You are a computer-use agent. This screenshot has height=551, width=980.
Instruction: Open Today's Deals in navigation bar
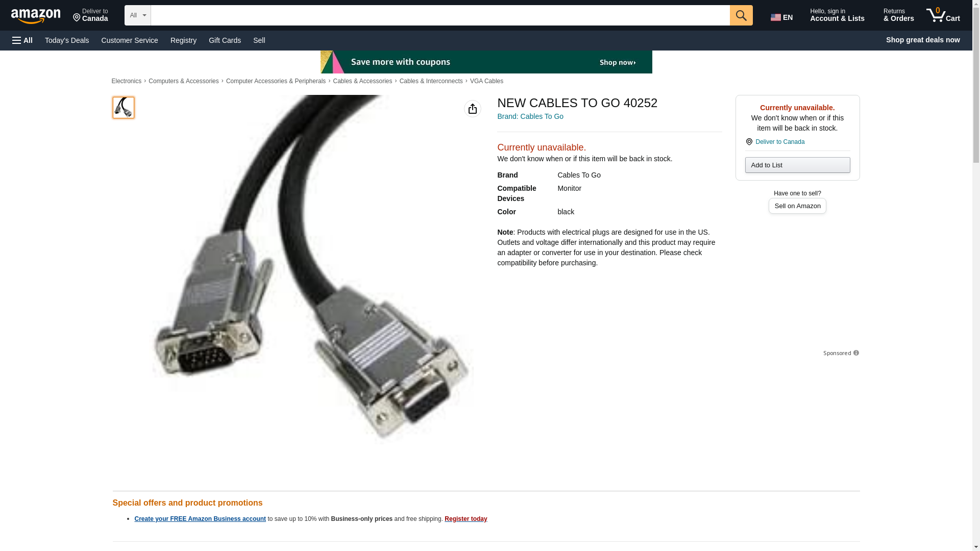(x=67, y=40)
